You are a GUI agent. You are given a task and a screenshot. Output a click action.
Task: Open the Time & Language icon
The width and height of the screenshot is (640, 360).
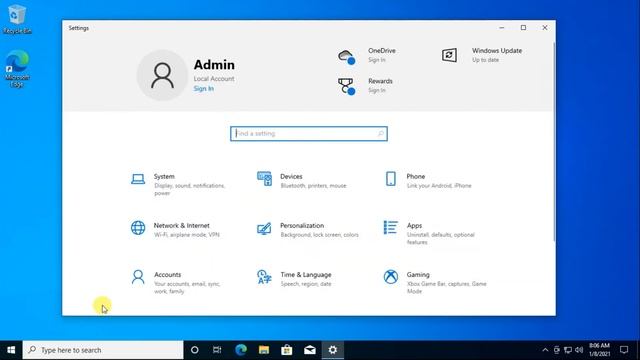[264, 277]
